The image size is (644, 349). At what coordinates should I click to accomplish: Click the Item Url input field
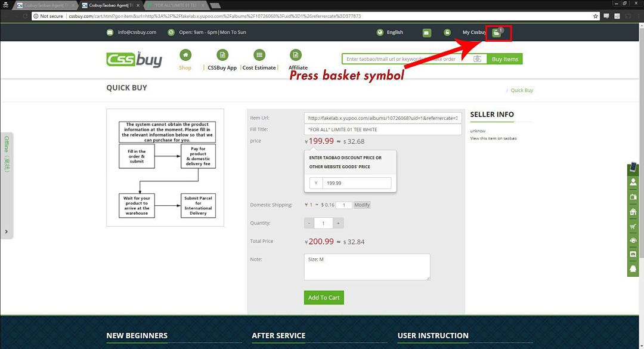(x=383, y=118)
